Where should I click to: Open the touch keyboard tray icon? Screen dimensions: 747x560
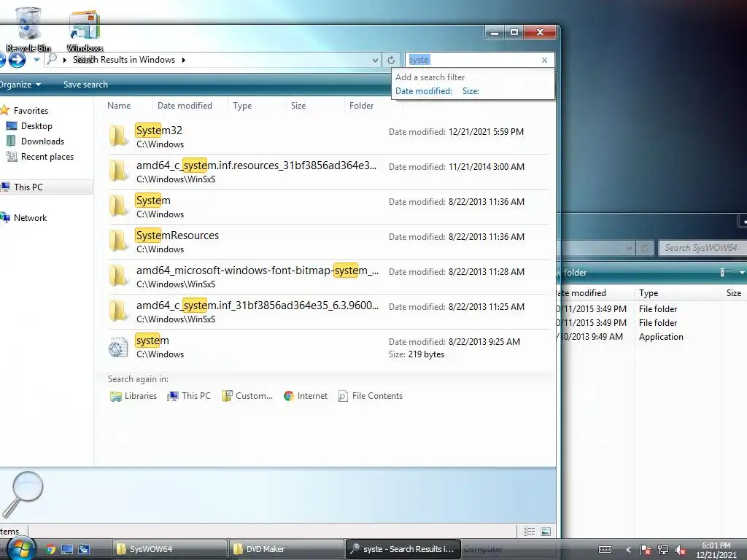[x=605, y=550]
